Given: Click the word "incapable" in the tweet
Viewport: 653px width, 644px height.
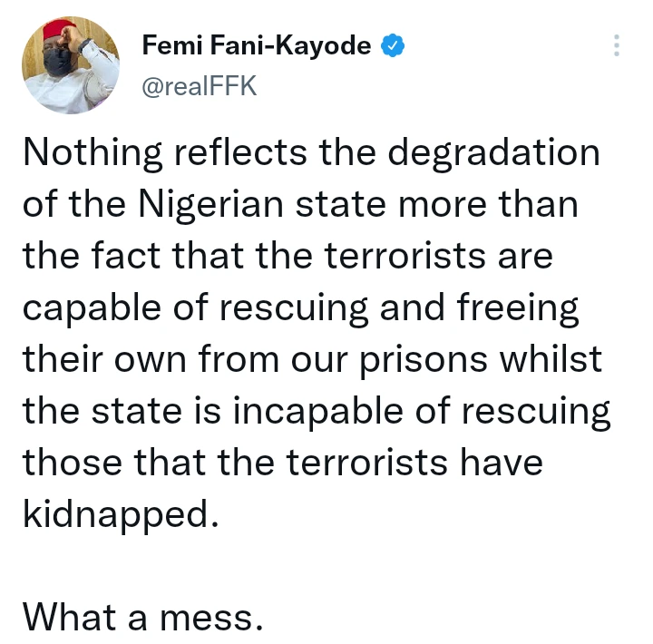Looking at the screenshot, I should (x=300, y=411).
